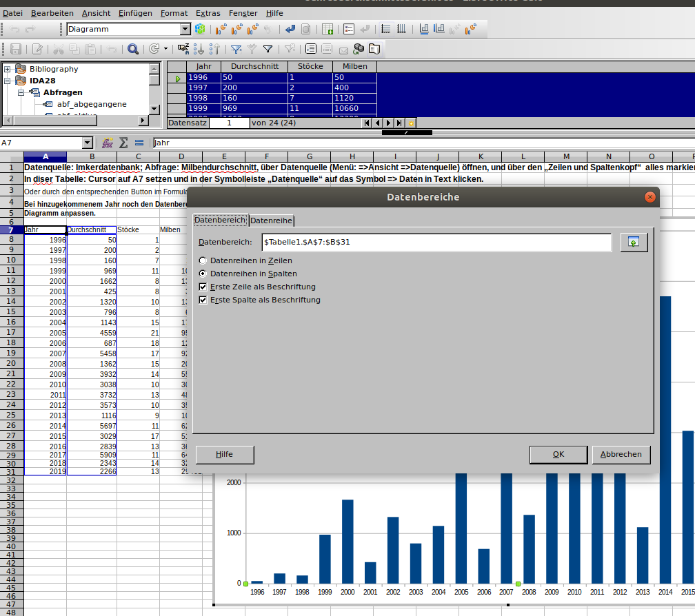Uncheck Erste Zeile als Beschriftung

pos(203,287)
